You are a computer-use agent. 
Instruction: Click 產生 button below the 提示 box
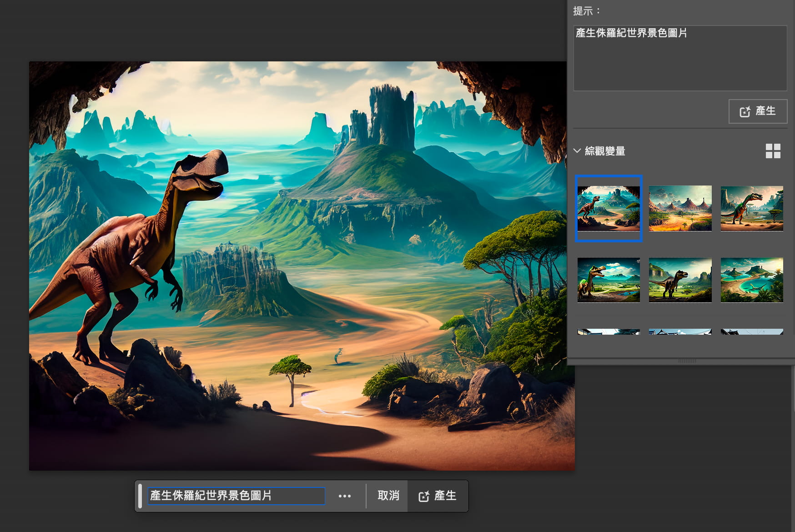(x=758, y=111)
